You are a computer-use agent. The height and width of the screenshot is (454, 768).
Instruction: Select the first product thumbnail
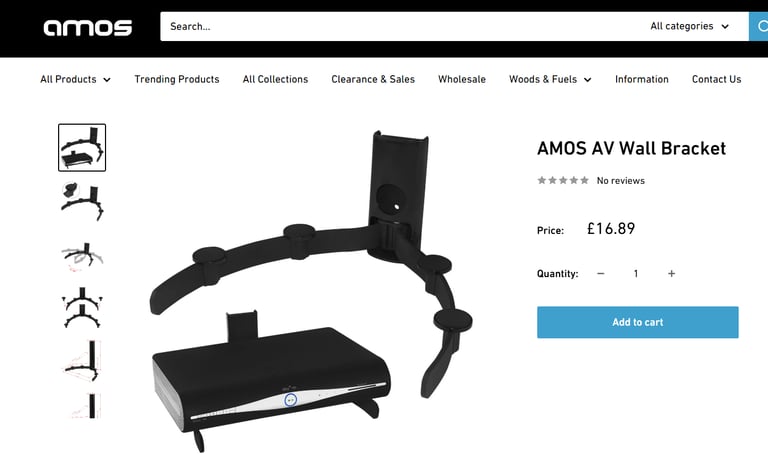tap(82, 147)
